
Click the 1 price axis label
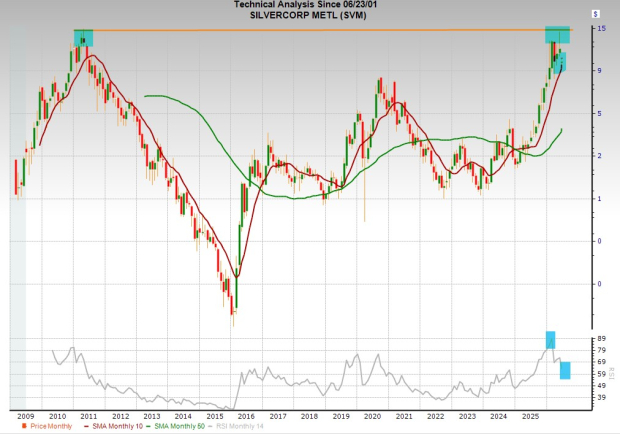pos(599,199)
